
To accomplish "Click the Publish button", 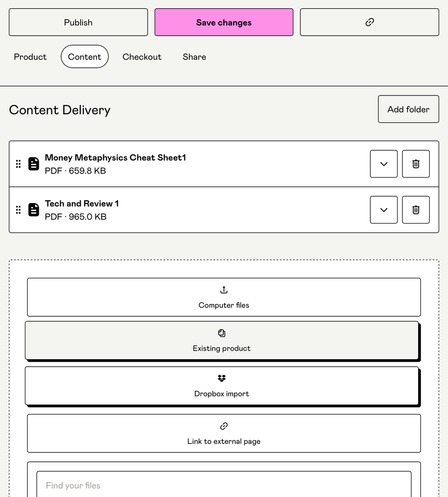I will (x=78, y=22).
